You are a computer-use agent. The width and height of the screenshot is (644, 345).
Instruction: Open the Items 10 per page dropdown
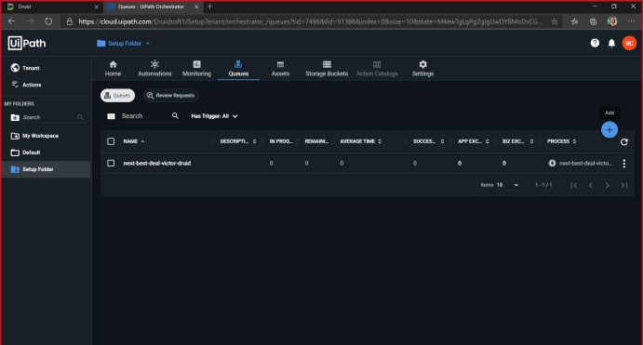pyautogui.click(x=507, y=185)
